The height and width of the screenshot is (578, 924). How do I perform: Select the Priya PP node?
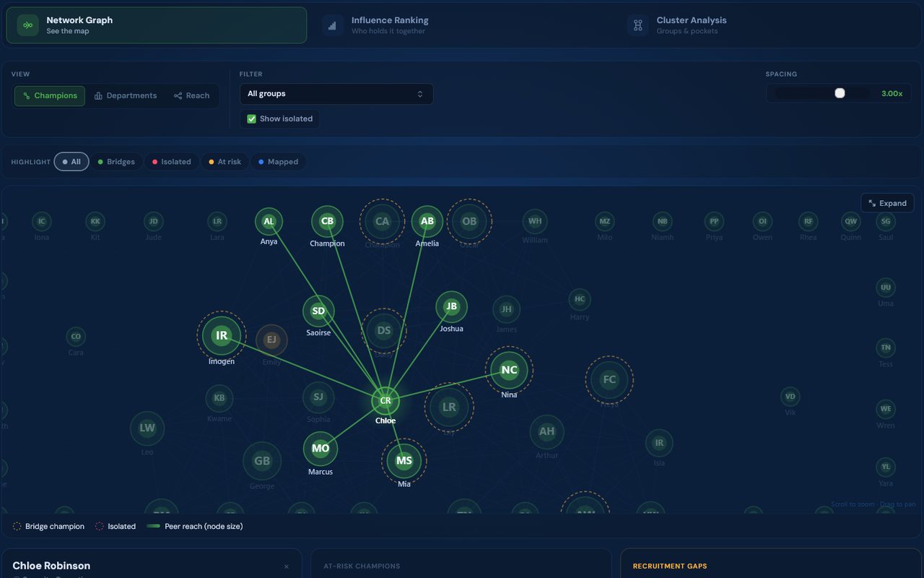(x=714, y=221)
